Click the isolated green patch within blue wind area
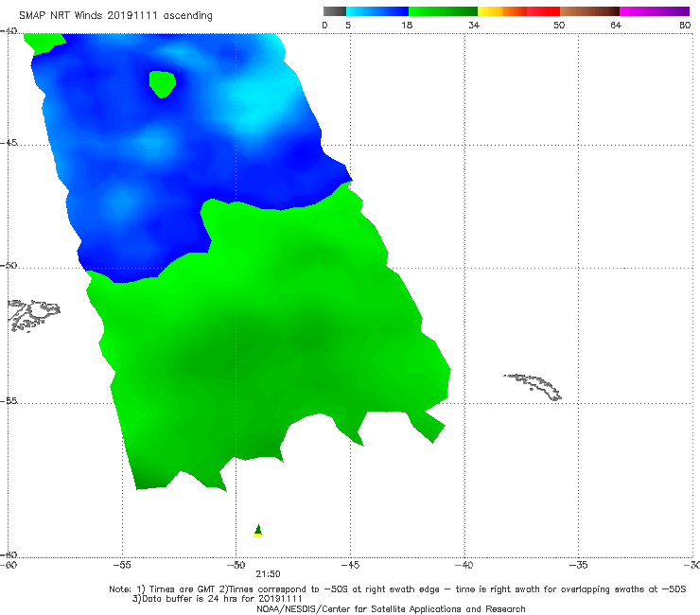 (162, 84)
